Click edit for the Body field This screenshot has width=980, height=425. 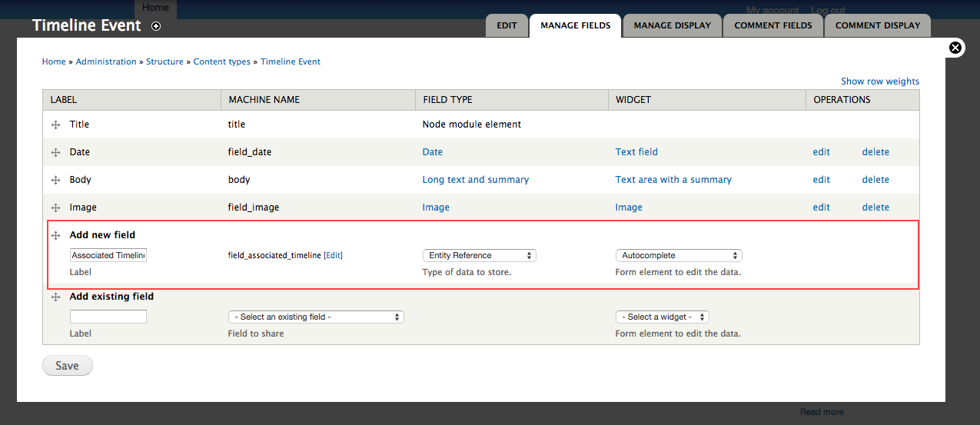click(x=822, y=180)
